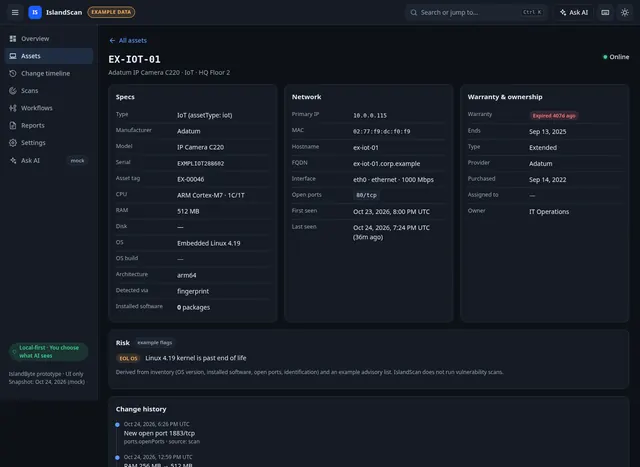Click the back arrow before All assets
The image size is (640, 467).
pyautogui.click(x=112, y=40)
